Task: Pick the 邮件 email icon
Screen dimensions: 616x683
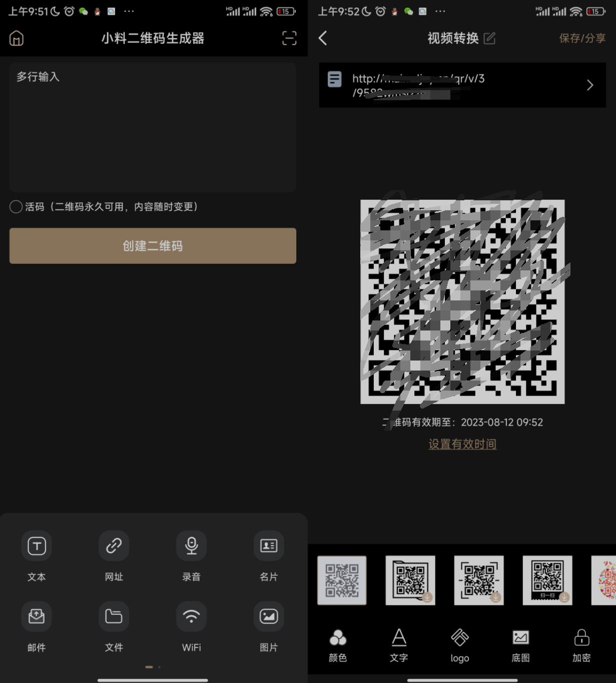Action: pos(37,616)
